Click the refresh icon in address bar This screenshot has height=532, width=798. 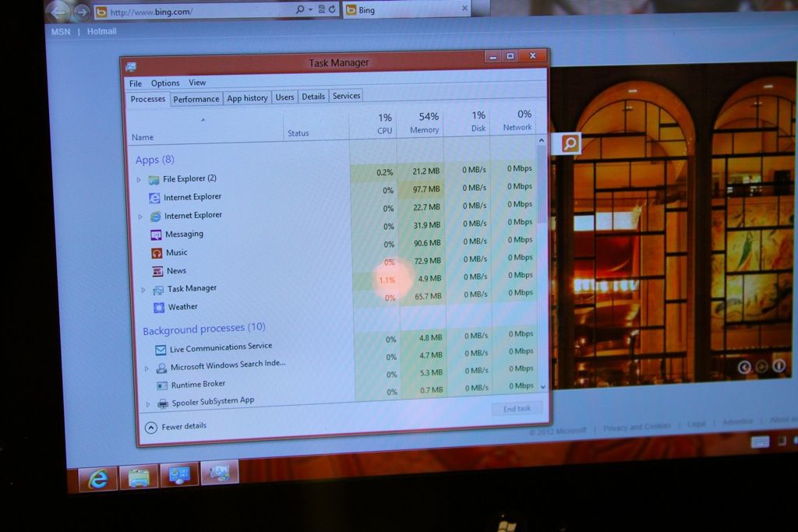332,9
